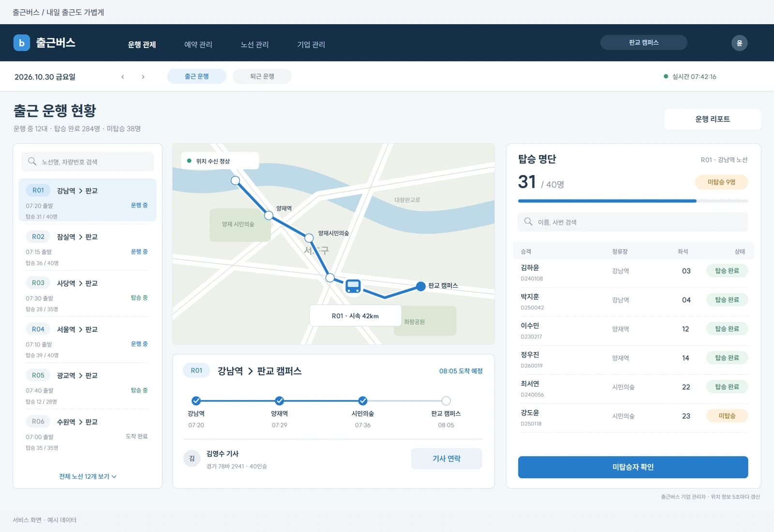Click the 시민의숲 check marker in timeline
Screen dimensions: 774x532
(363, 400)
